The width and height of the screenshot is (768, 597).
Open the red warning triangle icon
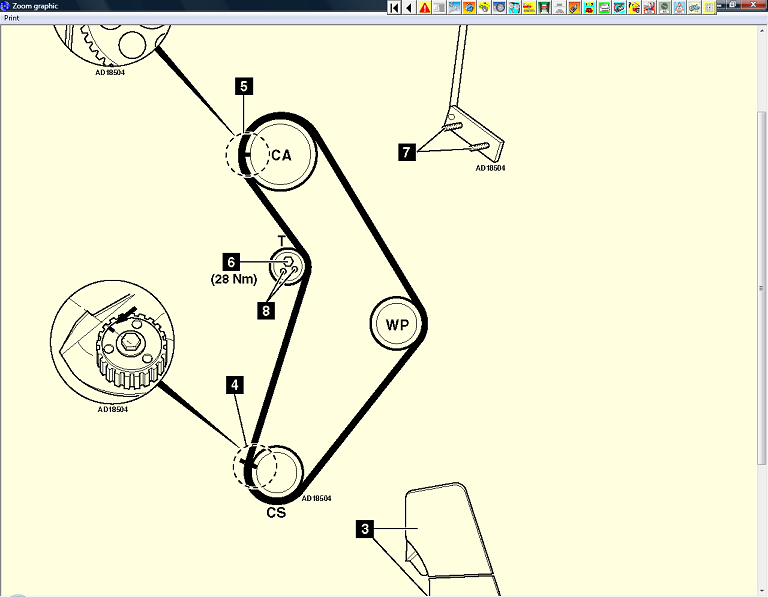[425, 7]
